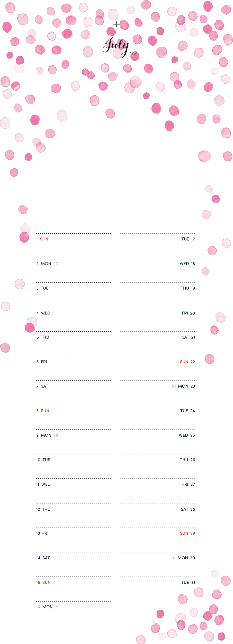Viewport: 233px width, 644px height.
Task: Click the gray week number 31
Action: pos(174,558)
